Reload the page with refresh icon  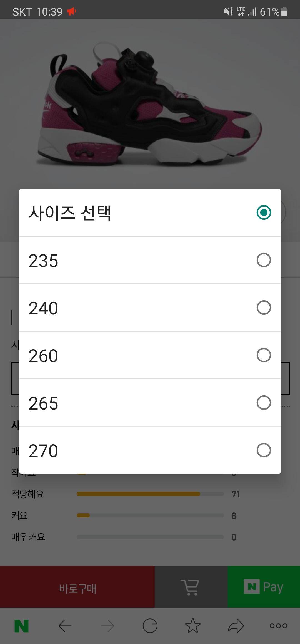150,626
